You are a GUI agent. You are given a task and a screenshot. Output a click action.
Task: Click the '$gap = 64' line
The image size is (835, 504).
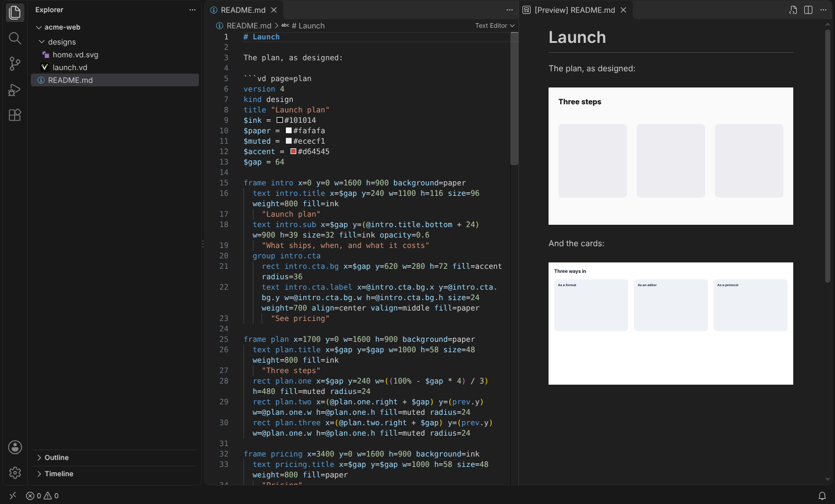264,162
